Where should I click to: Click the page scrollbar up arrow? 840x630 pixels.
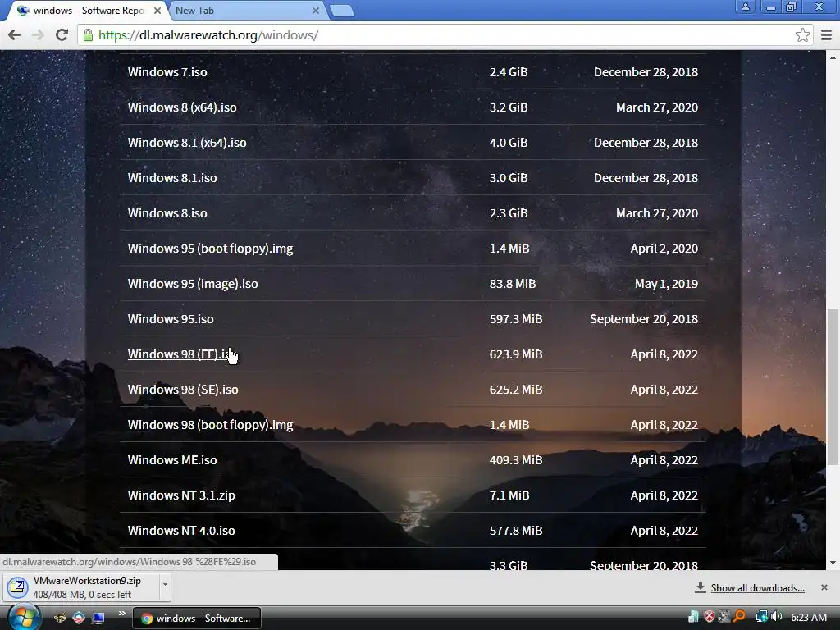point(833,57)
